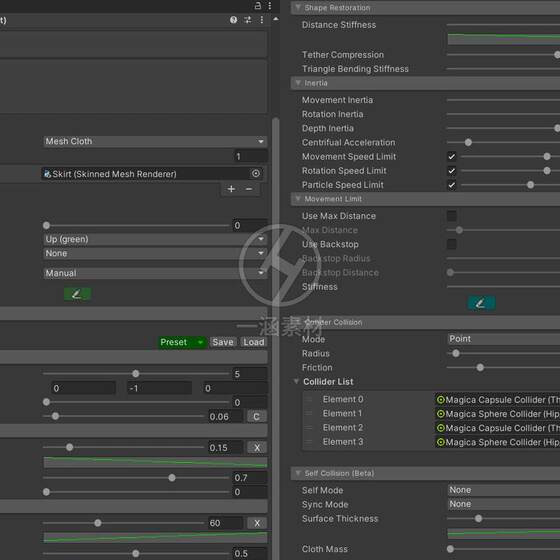The height and width of the screenshot is (560, 560).
Task: Remove a renderer with the minus button
Action: [x=249, y=189]
